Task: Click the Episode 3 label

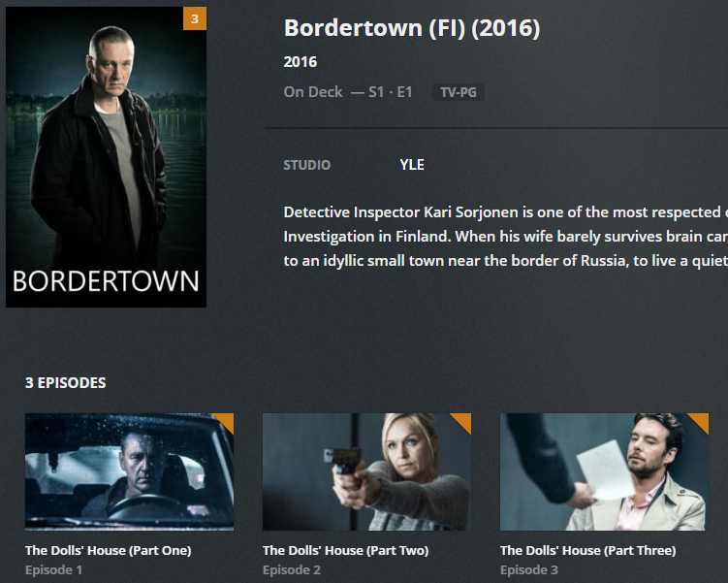Action: [x=529, y=570]
